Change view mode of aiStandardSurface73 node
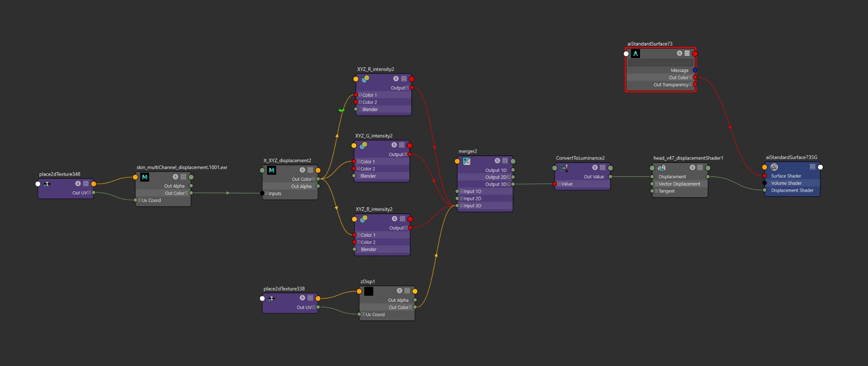Image resolution: width=868 pixels, height=366 pixels. [x=687, y=53]
